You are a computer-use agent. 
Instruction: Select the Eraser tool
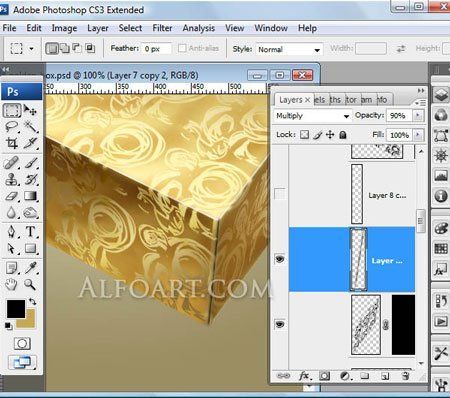tap(12, 196)
